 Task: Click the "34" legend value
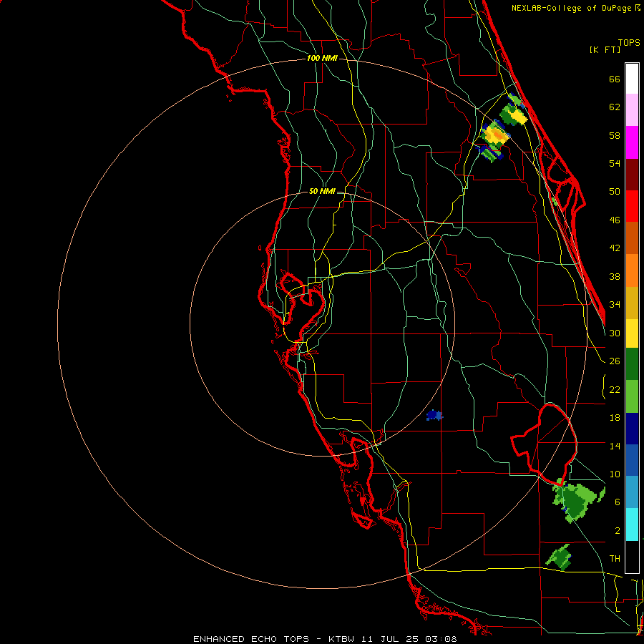tap(615, 305)
